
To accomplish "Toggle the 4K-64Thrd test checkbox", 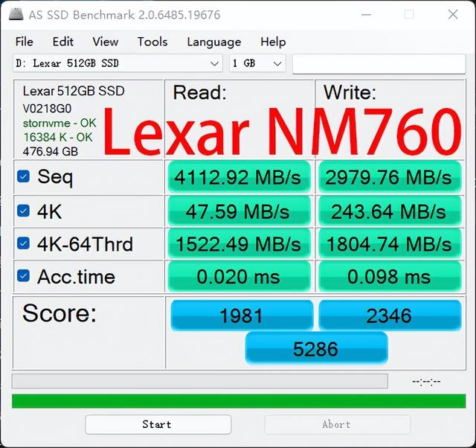I will 23,243.
